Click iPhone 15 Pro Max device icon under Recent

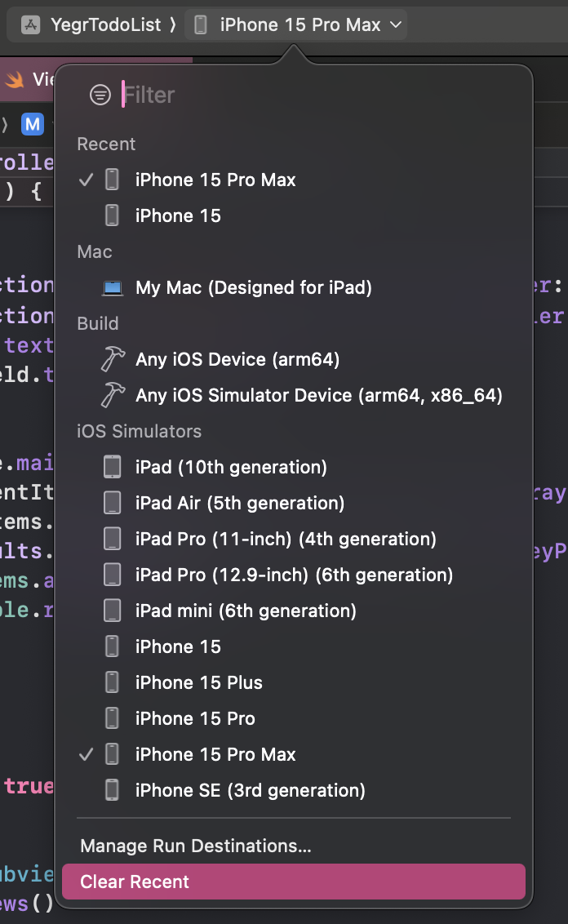point(112,179)
